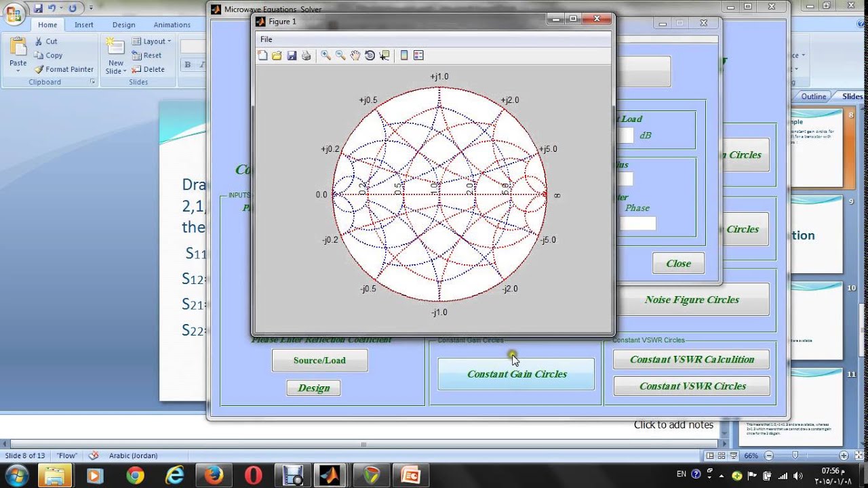The image size is (868, 488).
Task: Click the Constant Gain Circles button
Action: (516, 374)
